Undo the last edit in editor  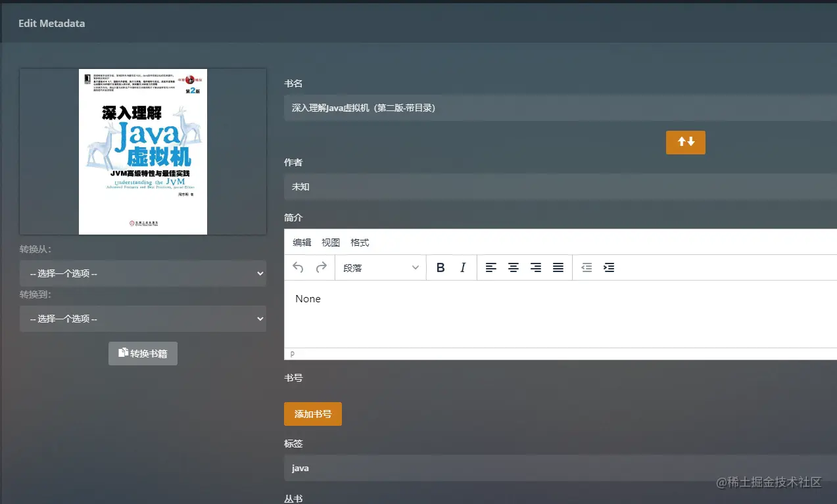pos(298,267)
